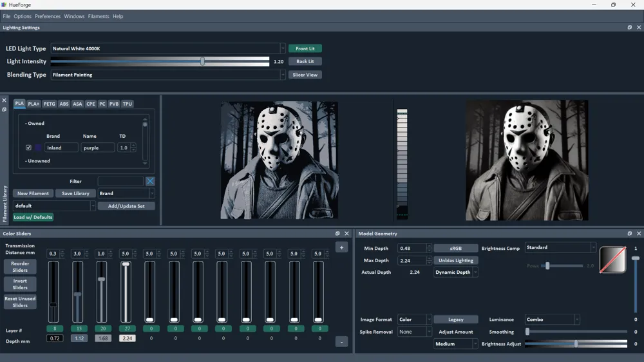The image size is (644, 362).
Task: Edit the purple filament Name field
Action: [x=97, y=148]
